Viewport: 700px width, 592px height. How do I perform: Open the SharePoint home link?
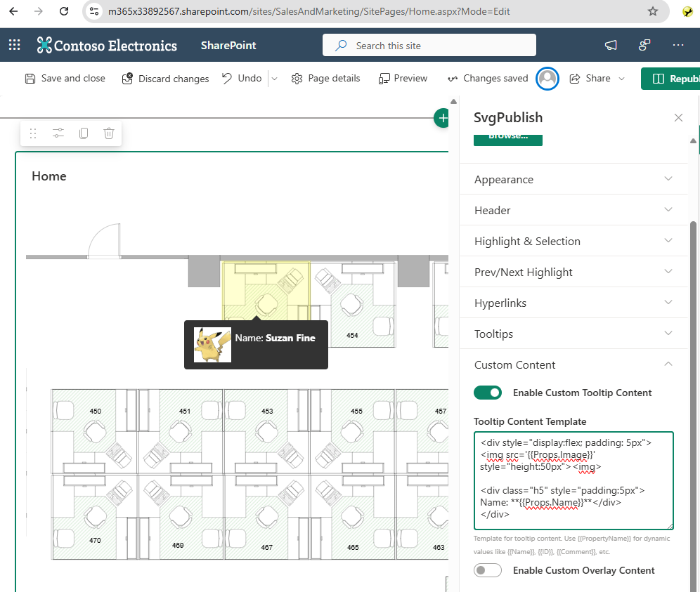[228, 45]
